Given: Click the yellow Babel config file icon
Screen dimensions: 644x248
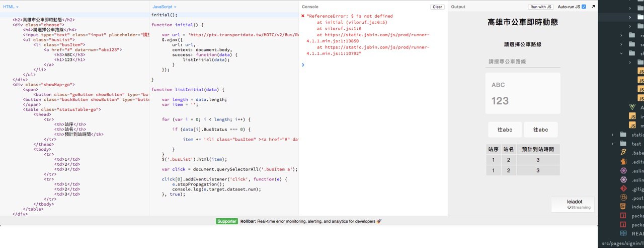Looking at the screenshot, I should (x=623, y=152).
